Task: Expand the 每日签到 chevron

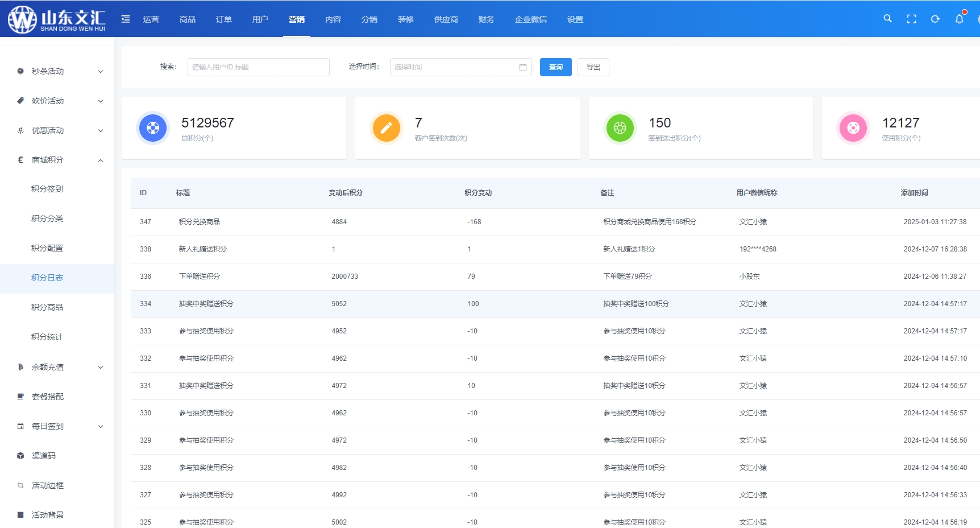Action: pos(101,426)
